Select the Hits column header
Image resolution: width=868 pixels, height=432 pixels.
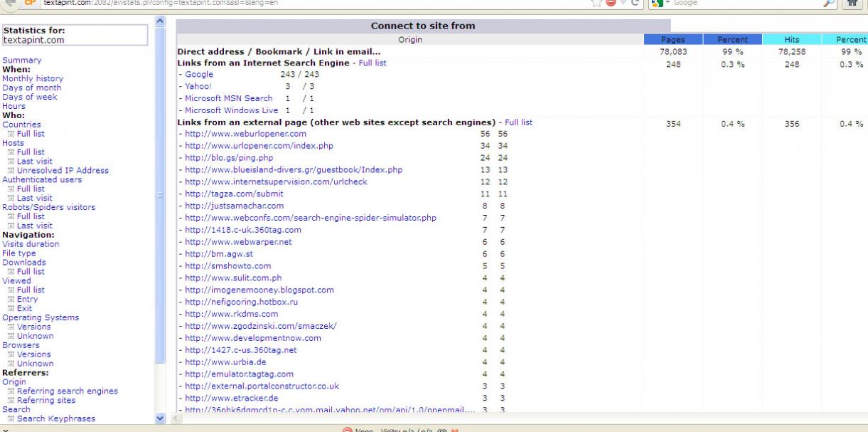coord(791,40)
